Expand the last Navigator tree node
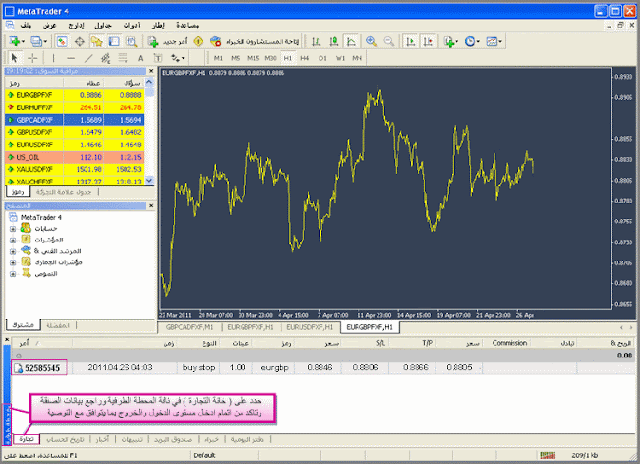640x464 pixels. click(x=13, y=274)
